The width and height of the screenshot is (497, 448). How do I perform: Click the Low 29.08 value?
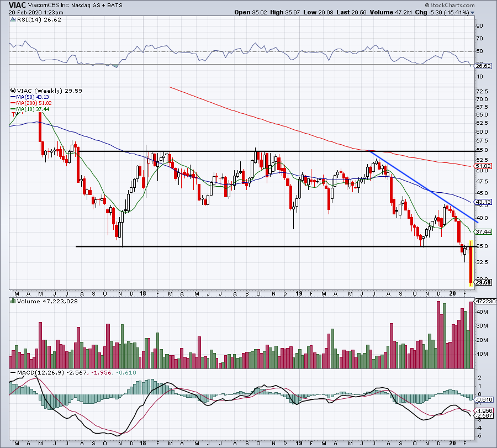pos(318,12)
